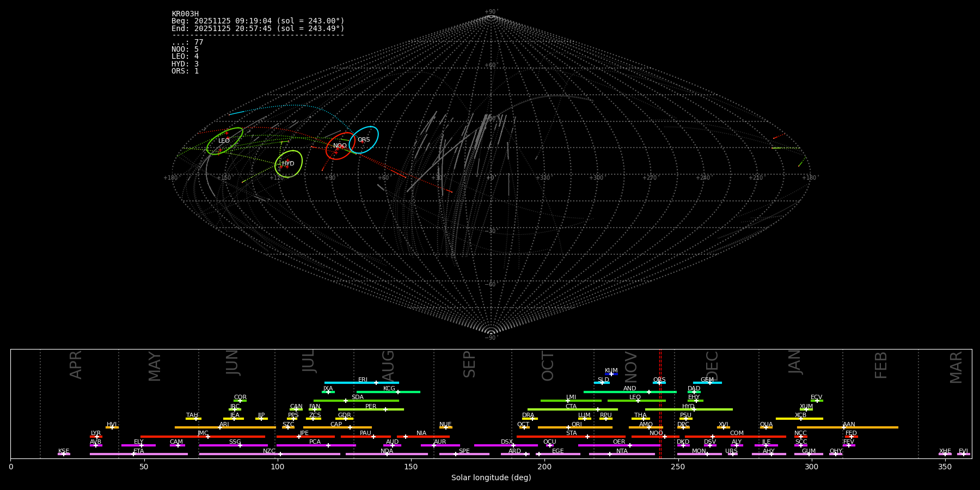Click the ORI shower bar in the timeline
The image size is (980, 490).
575,427
